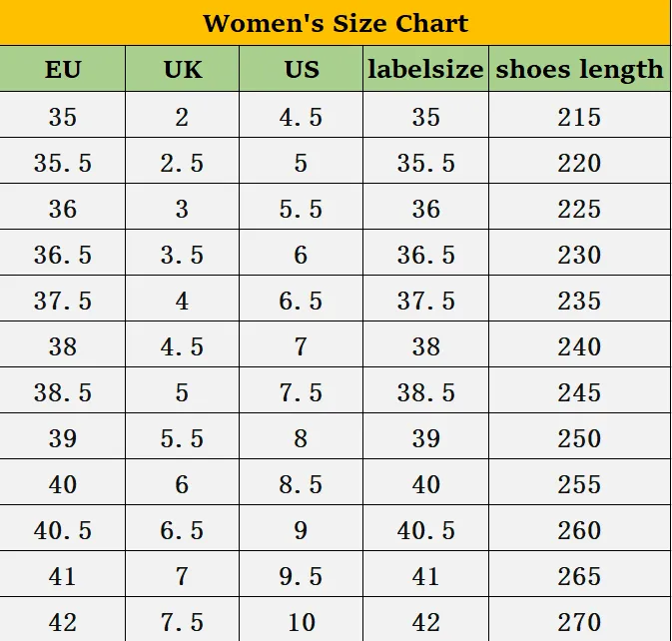Select EU size 39 cell
The image size is (672, 641).
(62, 436)
